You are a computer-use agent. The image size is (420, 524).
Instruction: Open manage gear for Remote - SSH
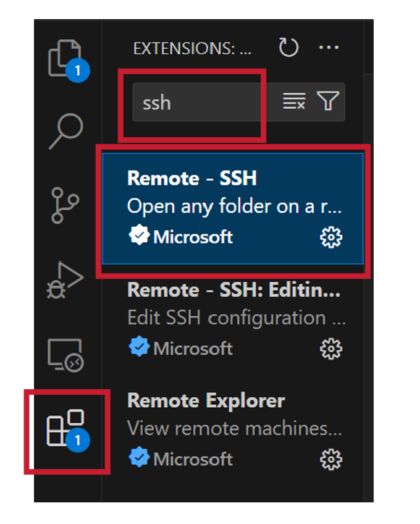[x=331, y=237]
